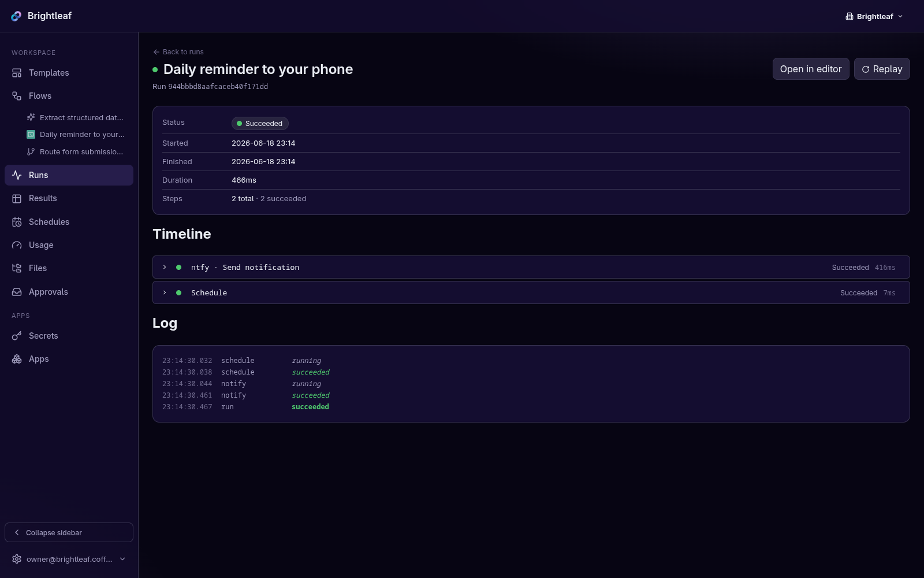The width and height of the screenshot is (924, 578).
Task: Click the Templates sidebar icon
Action: click(17, 73)
